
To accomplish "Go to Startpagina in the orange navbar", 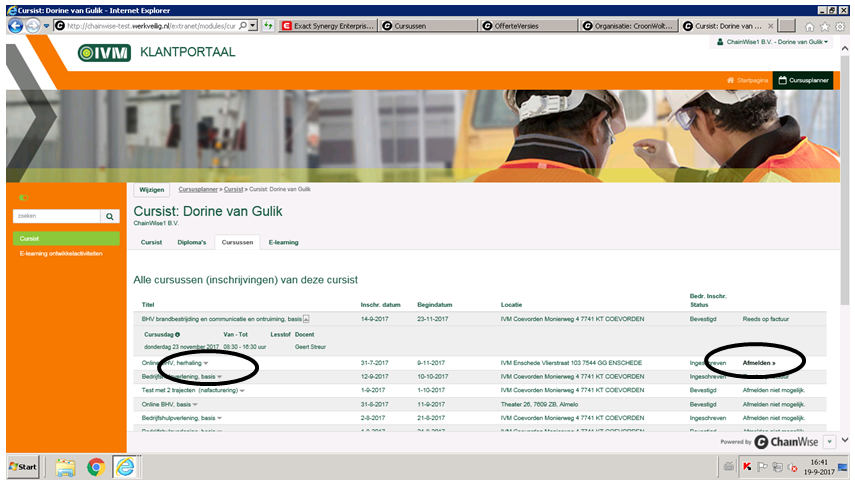I will tap(747, 80).
